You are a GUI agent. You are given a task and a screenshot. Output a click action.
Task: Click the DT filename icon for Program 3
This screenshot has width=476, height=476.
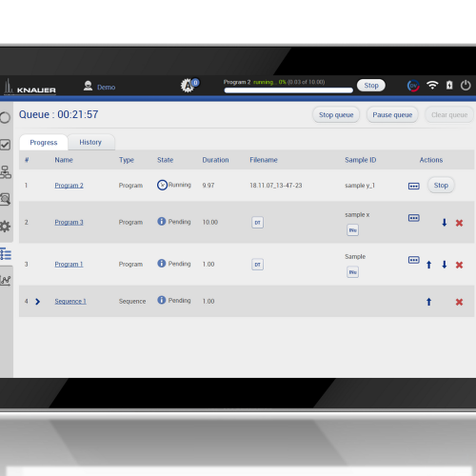click(257, 223)
